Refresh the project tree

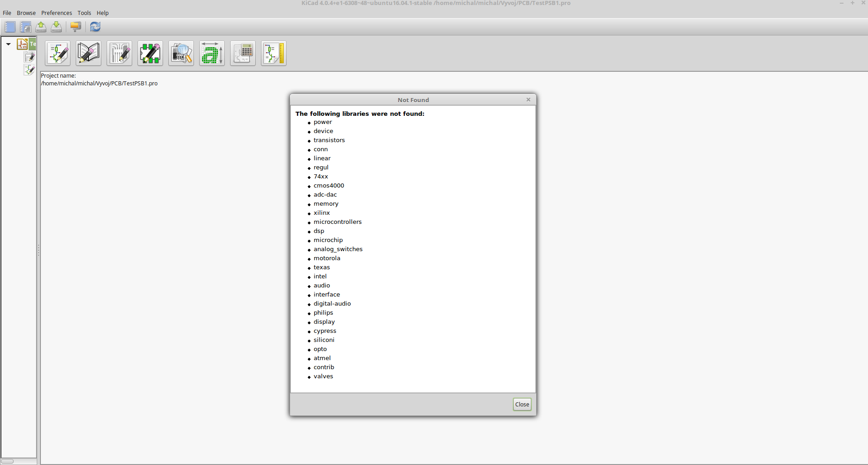95,27
